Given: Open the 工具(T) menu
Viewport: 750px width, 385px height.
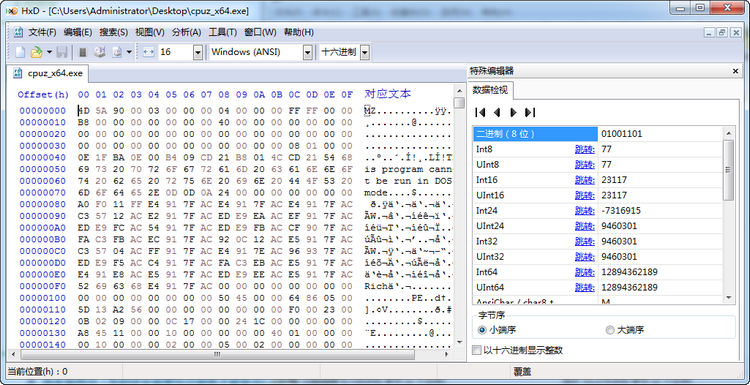Looking at the screenshot, I should point(223,33).
